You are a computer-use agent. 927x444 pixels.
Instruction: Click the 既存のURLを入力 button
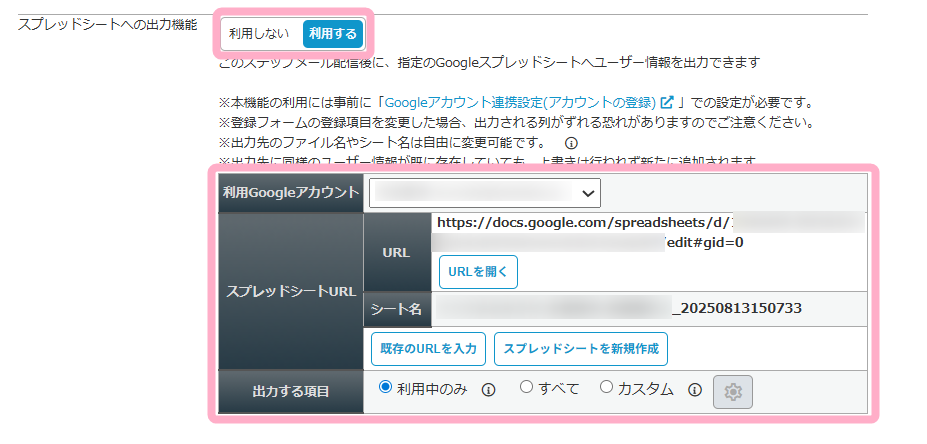[x=429, y=349]
